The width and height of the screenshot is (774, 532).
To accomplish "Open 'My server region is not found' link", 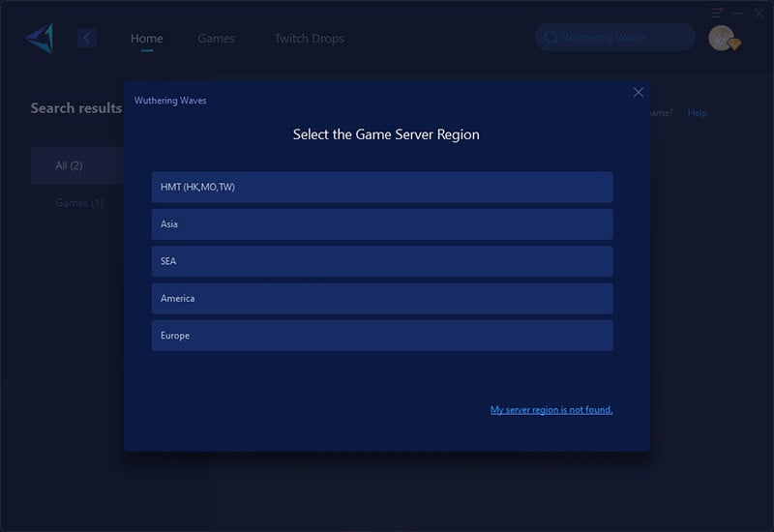I will click(x=551, y=409).
